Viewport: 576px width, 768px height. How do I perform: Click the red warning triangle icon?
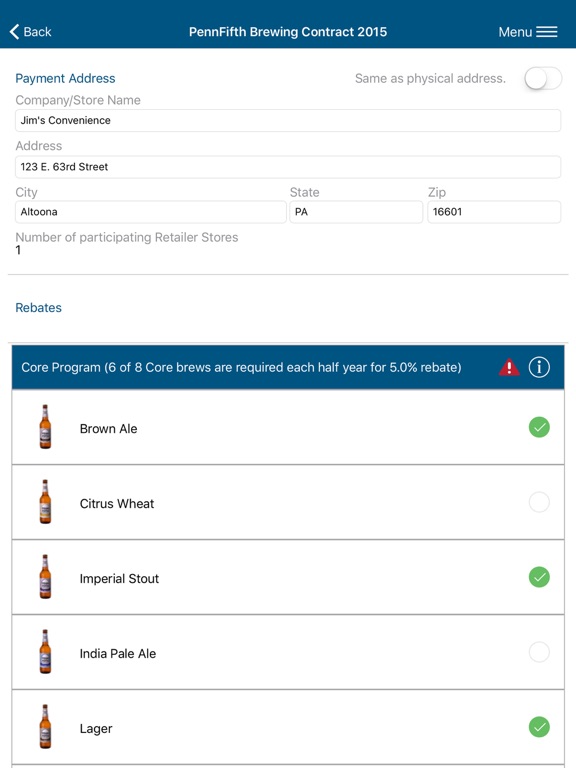509,367
